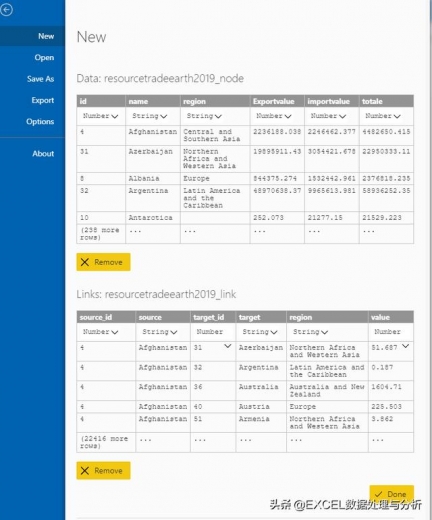
Task: Click the back arrow circle icon
Action: pos(6,10)
